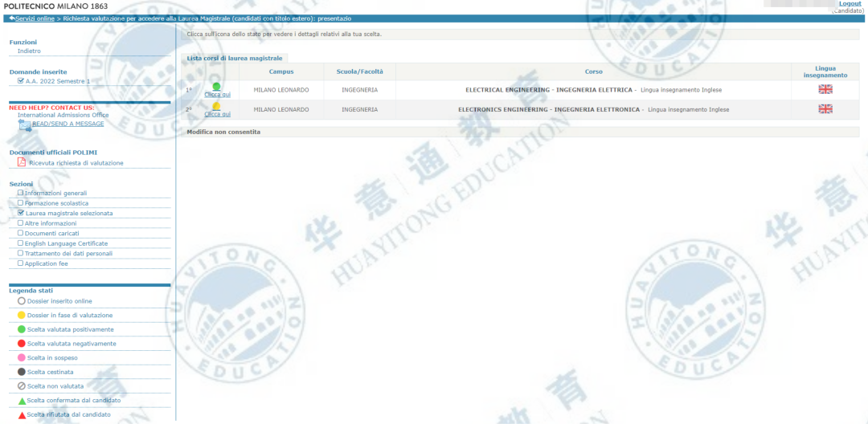Open the English Language Certificate section

67,243
